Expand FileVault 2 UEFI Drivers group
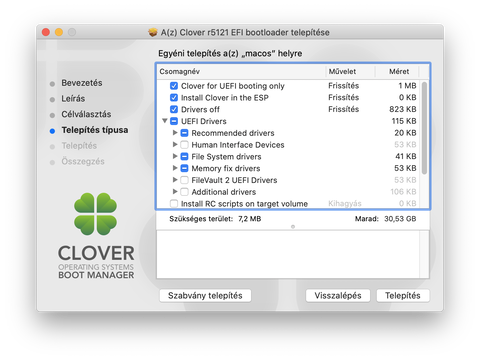The width and height of the screenshot is (480, 360). pyautogui.click(x=175, y=180)
